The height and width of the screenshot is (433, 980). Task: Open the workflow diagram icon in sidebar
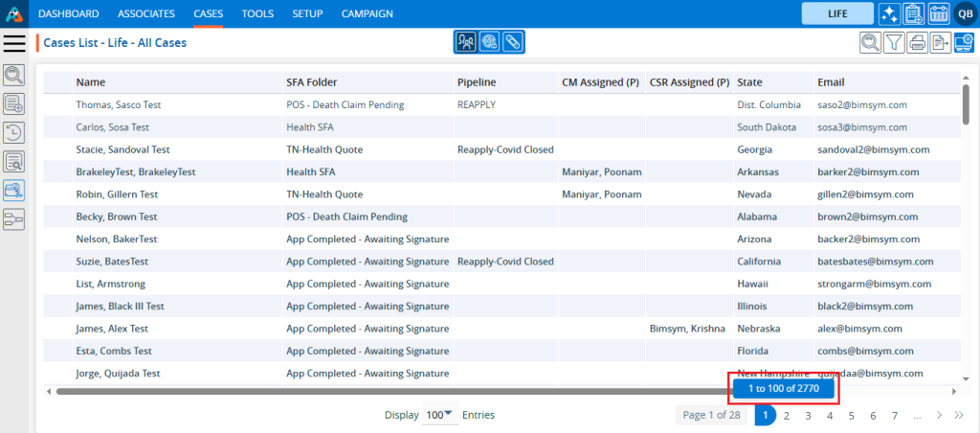click(x=14, y=219)
